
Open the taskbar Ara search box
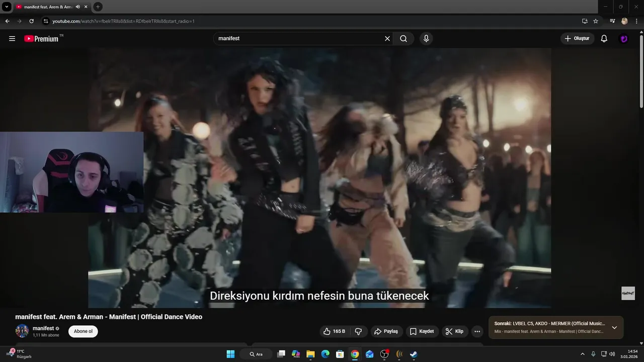pyautogui.click(x=256, y=354)
